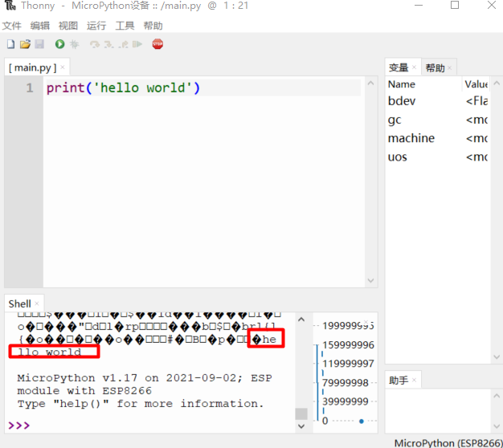Viewport: 503px width, 448px height.
Task: Click Shell scrollbar down arrow
Action: coord(301,426)
